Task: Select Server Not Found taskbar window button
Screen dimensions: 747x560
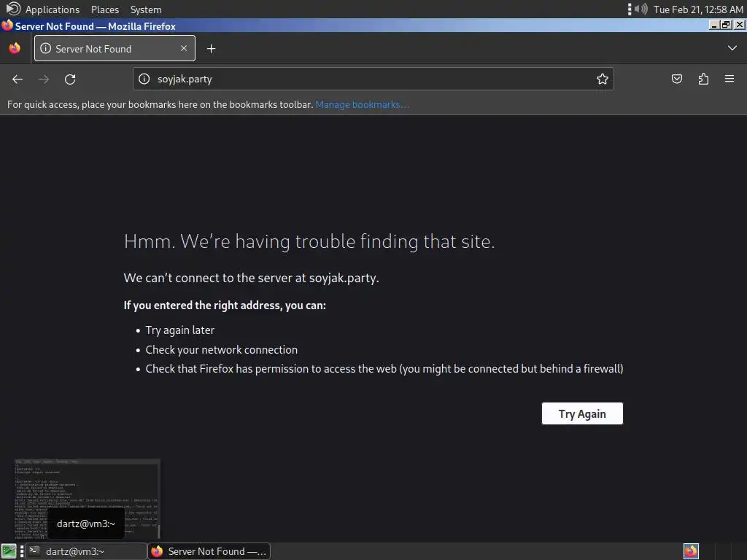Action: (209, 551)
